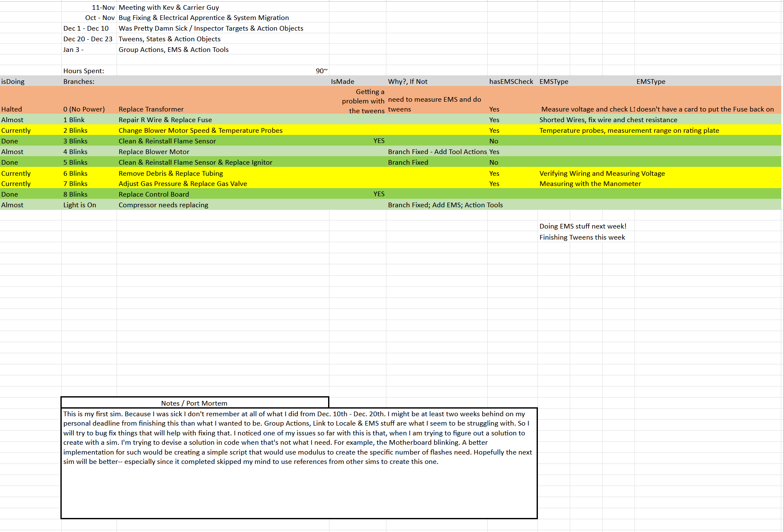Click the 'No' cell in 3 Blinks row
783x532 pixels.
[512, 141]
